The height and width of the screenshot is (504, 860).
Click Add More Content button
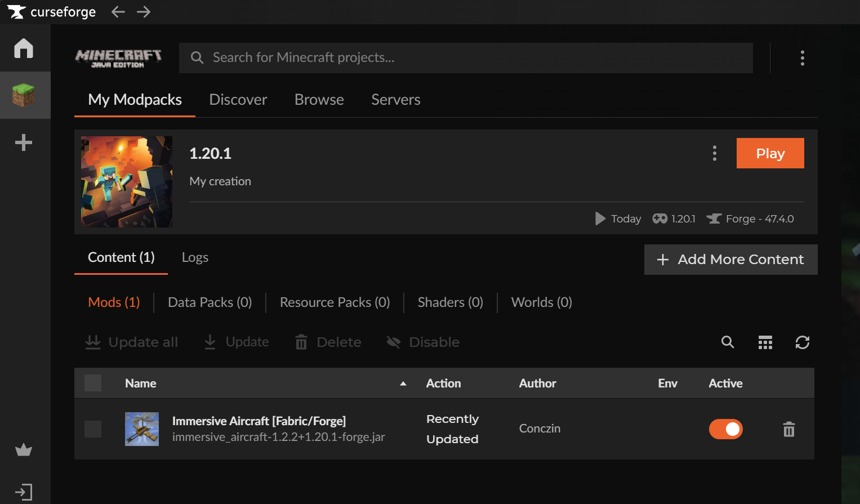[731, 260]
